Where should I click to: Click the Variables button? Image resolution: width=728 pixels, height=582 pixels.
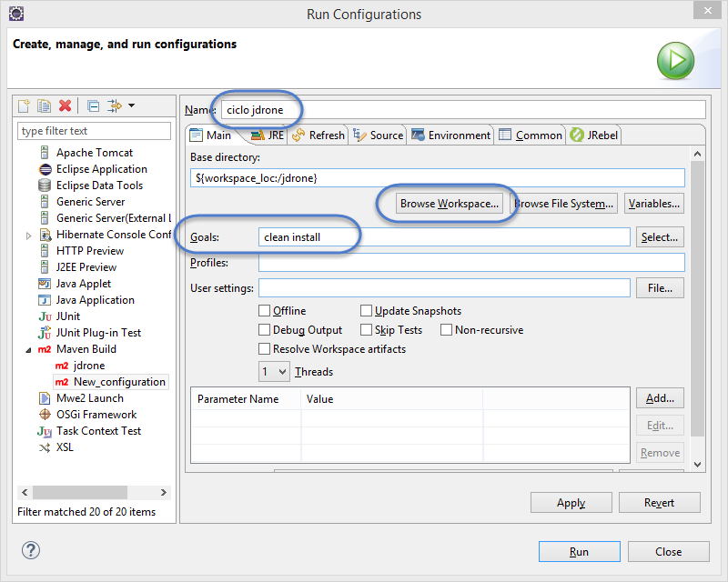pyautogui.click(x=653, y=204)
